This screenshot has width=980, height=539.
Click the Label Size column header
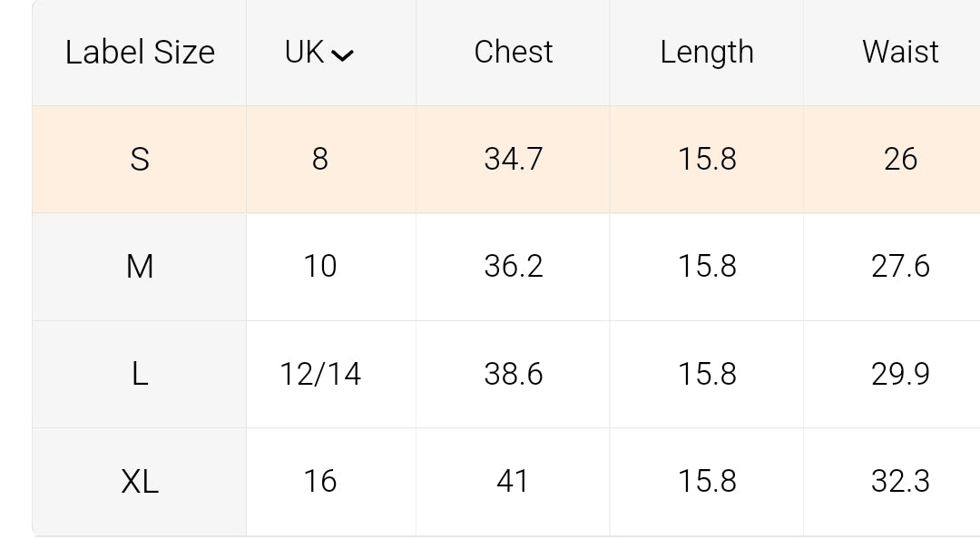pyautogui.click(x=140, y=53)
